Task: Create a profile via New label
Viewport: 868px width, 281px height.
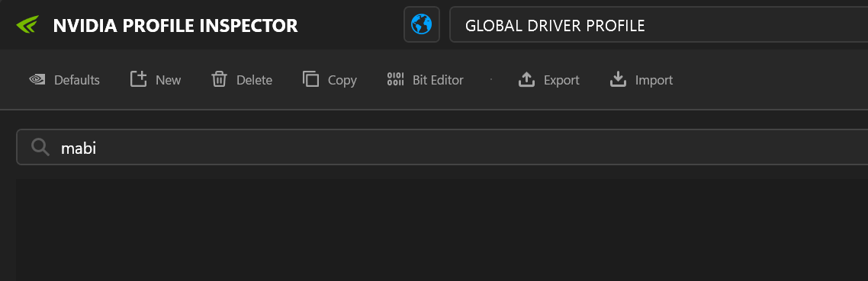Action: [x=169, y=80]
